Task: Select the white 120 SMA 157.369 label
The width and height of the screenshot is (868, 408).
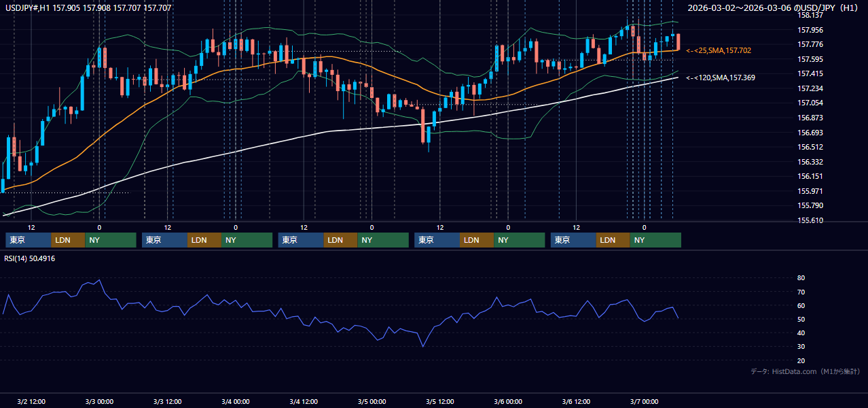Action: pos(721,78)
